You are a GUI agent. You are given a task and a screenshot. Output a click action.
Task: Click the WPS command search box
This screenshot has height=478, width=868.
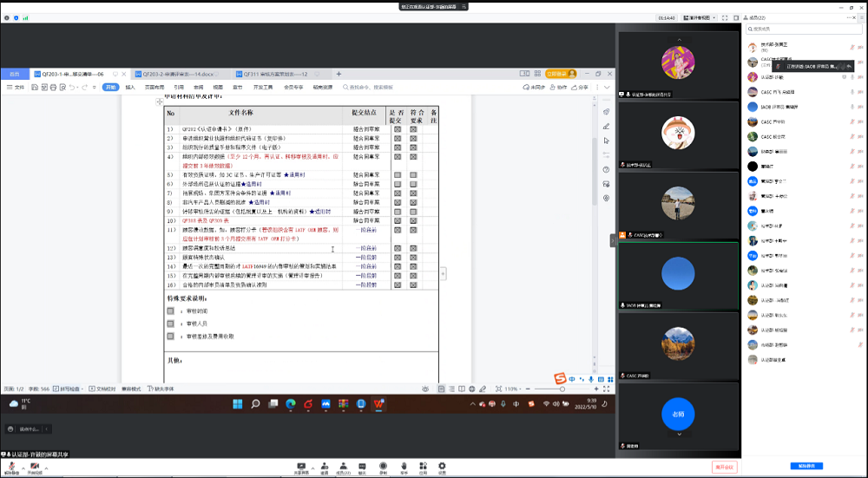pos(368,88)
